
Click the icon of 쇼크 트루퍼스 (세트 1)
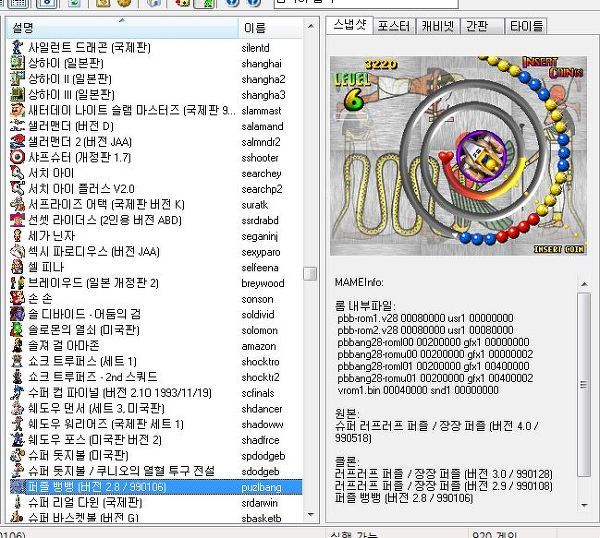[17, 361]
